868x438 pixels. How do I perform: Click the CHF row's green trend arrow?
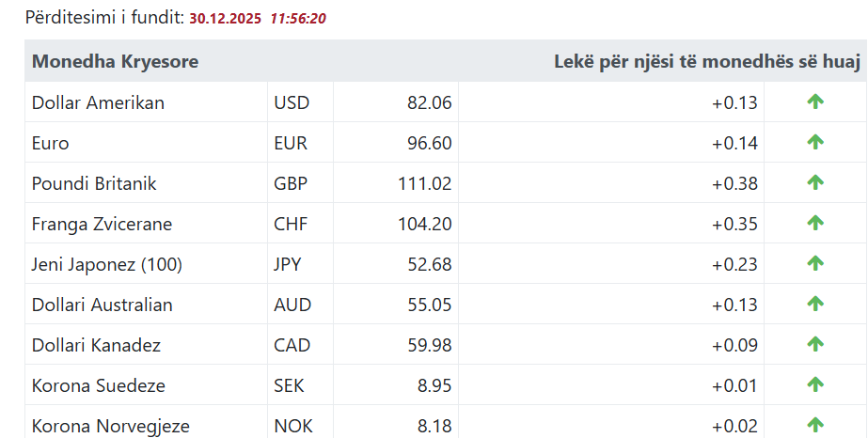click(x=815, y=224)
